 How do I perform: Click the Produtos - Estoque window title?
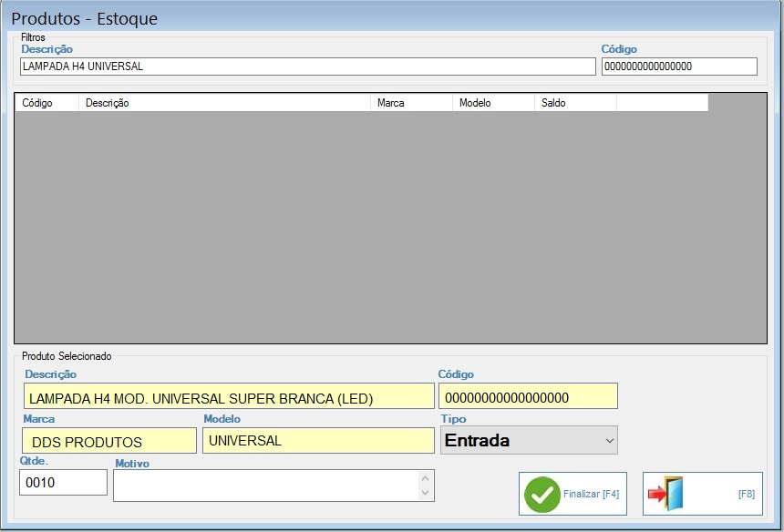point(85,19)
